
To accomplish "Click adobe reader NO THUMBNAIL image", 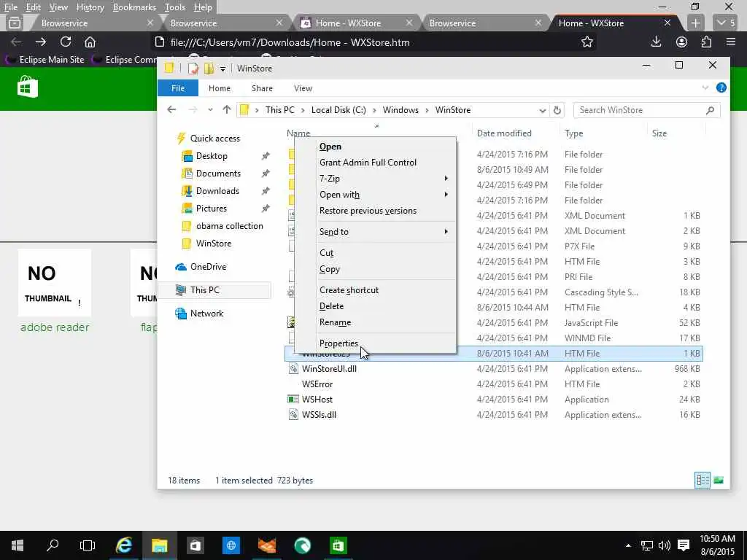I will (54, 283).
